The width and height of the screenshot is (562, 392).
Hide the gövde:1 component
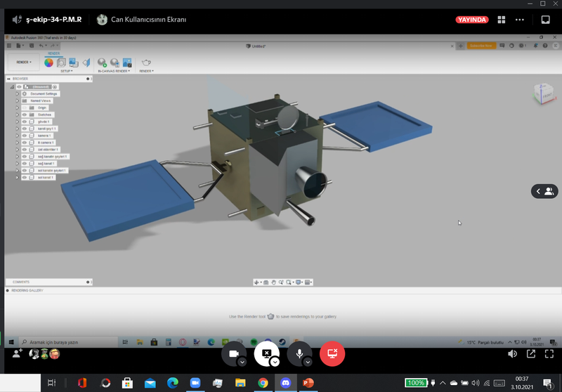[x=24, y=122]
